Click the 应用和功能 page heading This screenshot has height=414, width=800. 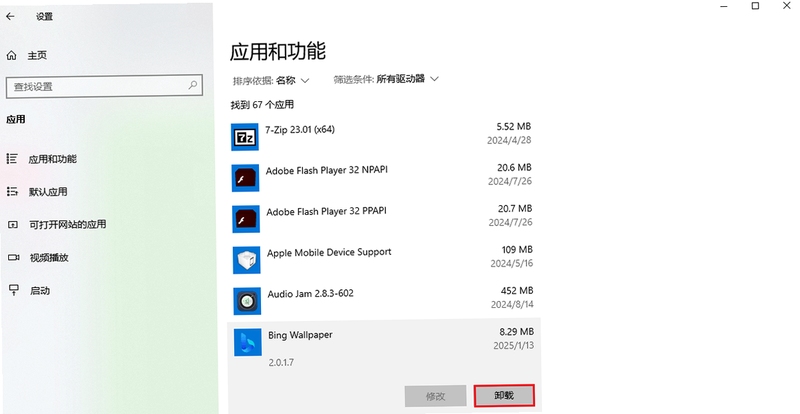[278, 52]
